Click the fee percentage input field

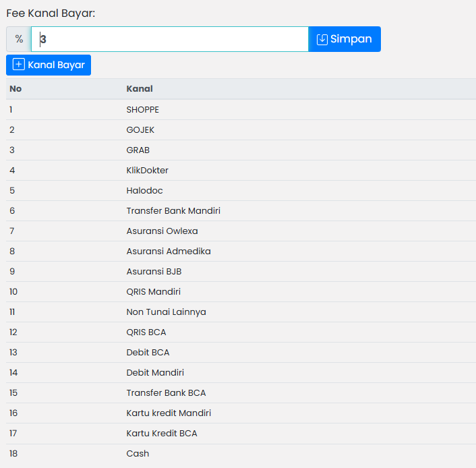[x=169, y=39]
